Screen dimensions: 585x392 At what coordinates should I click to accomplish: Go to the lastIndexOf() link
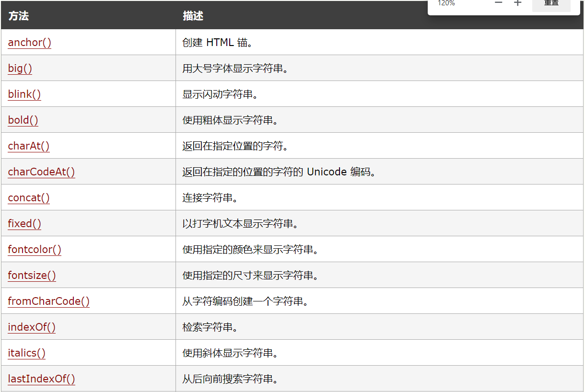pos(42,379)
